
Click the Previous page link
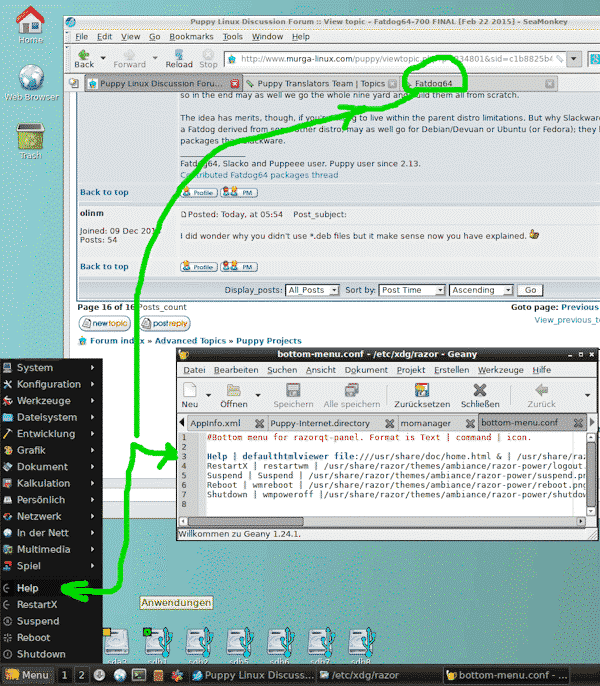(579, 307)
